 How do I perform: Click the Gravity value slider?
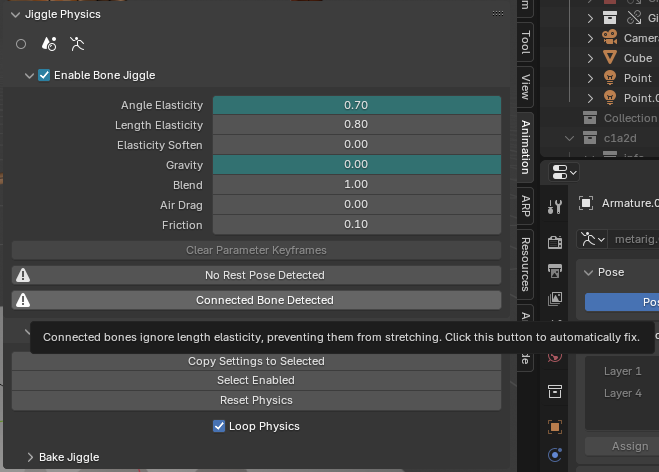point(357,165)
